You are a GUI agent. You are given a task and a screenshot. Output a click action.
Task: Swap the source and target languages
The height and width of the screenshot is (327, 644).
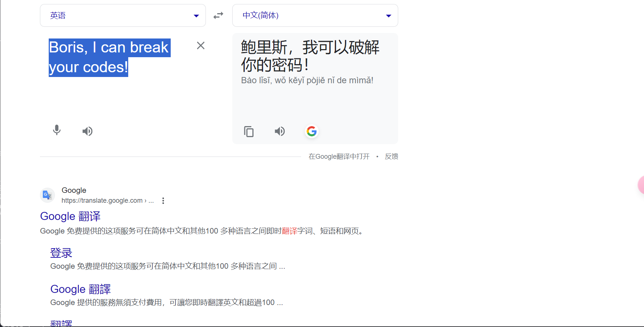pyautogui.click(x=218, y=15)
